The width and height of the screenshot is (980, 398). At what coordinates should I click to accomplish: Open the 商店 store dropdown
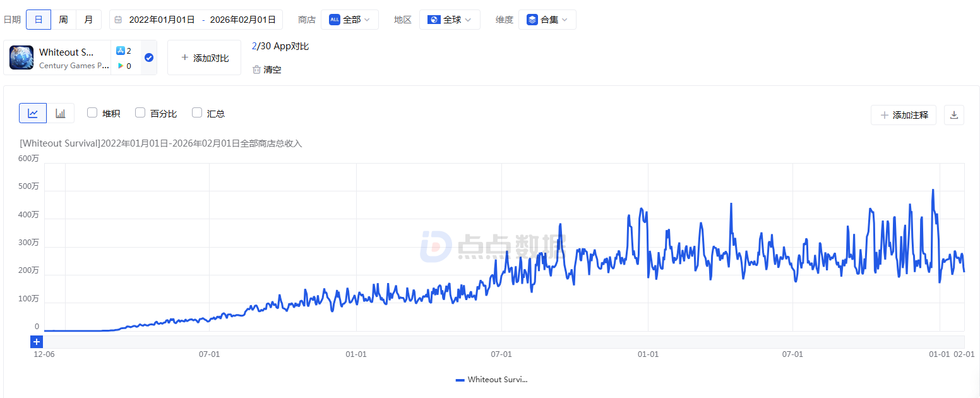pos(349,20)
